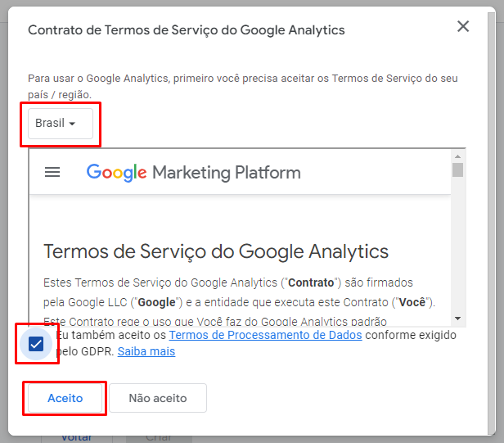
Task: Click the Eu também aceito os label text
Action: [110, 336]
